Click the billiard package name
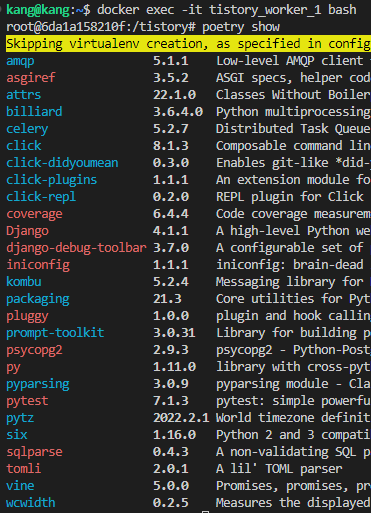The width and height of the screenshot is (371, 513). pos(34,112)
